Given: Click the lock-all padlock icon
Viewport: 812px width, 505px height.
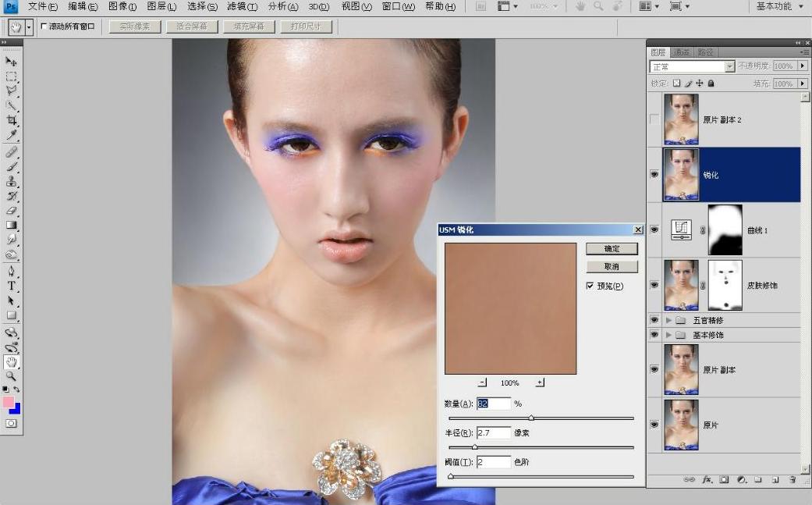Looking at the screenshot, I should (x=711, y=83).
